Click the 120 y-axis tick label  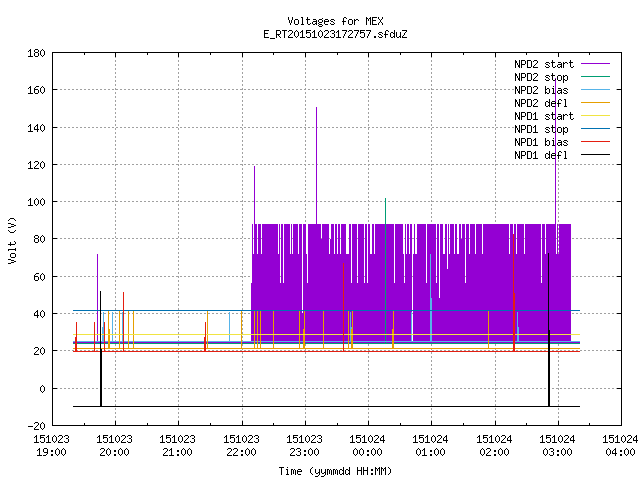(36, 165)
